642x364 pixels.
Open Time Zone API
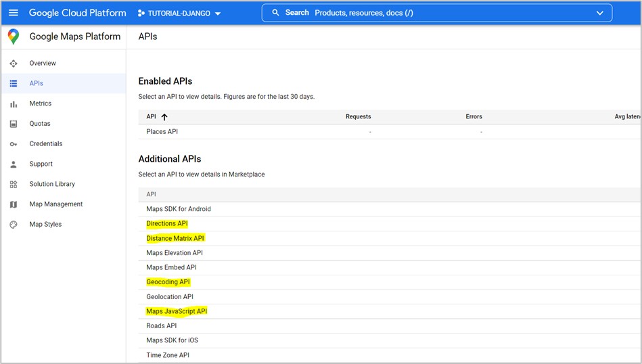pyautogui.click(x=168, y=355)
